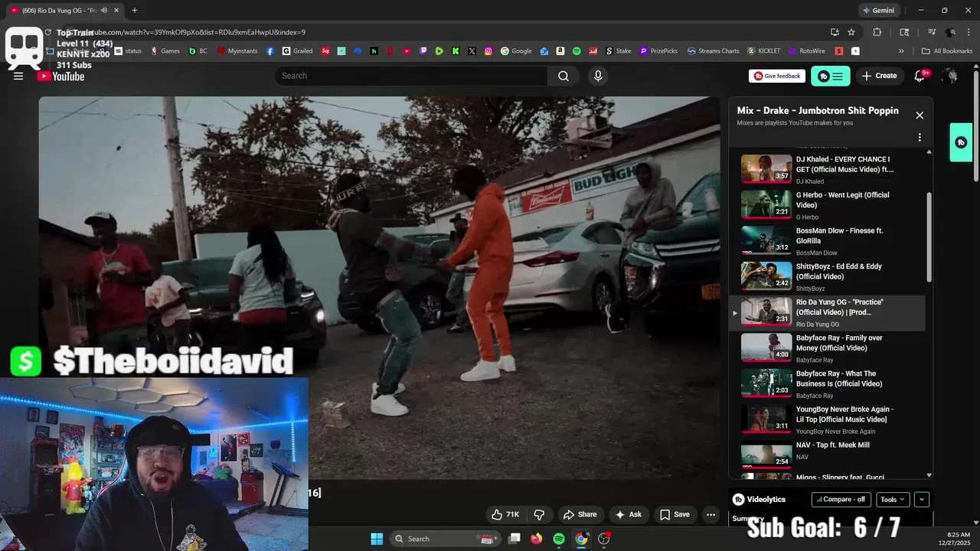Open the Gemini button in Chrome
This screenshot has width=980, height=551.
tap(878, 10)
